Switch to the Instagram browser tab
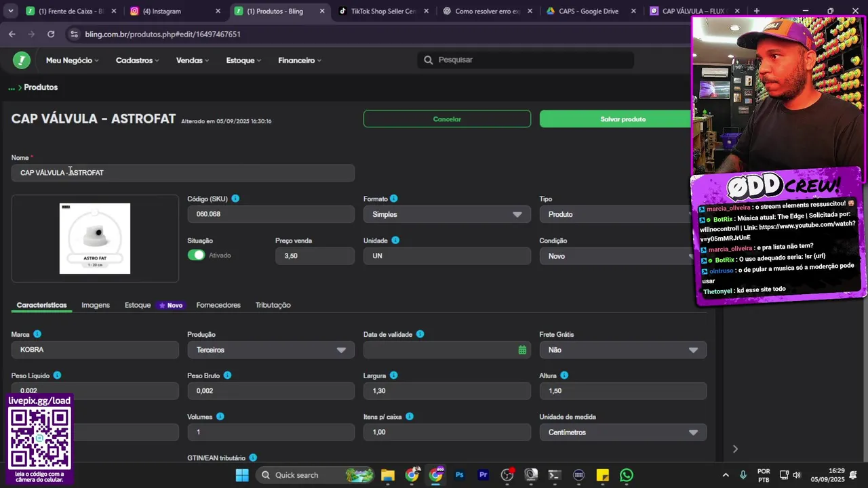 coord(175,11)
